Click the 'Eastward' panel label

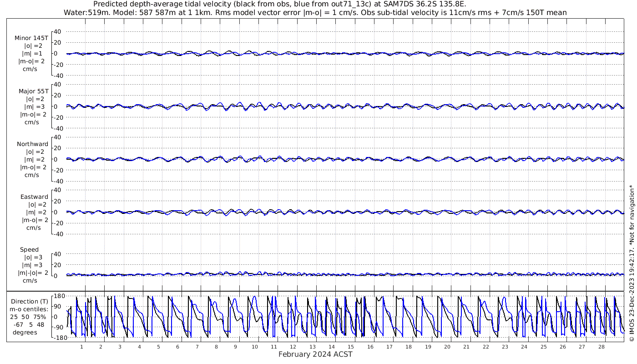pyautogui.click(x=34, y=197)
